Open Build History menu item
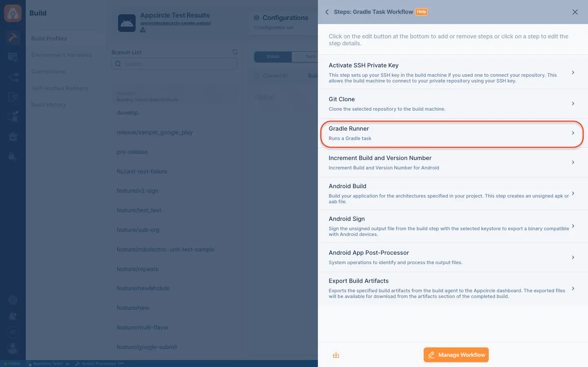This screenshot has width=588, height=367. 49,105
